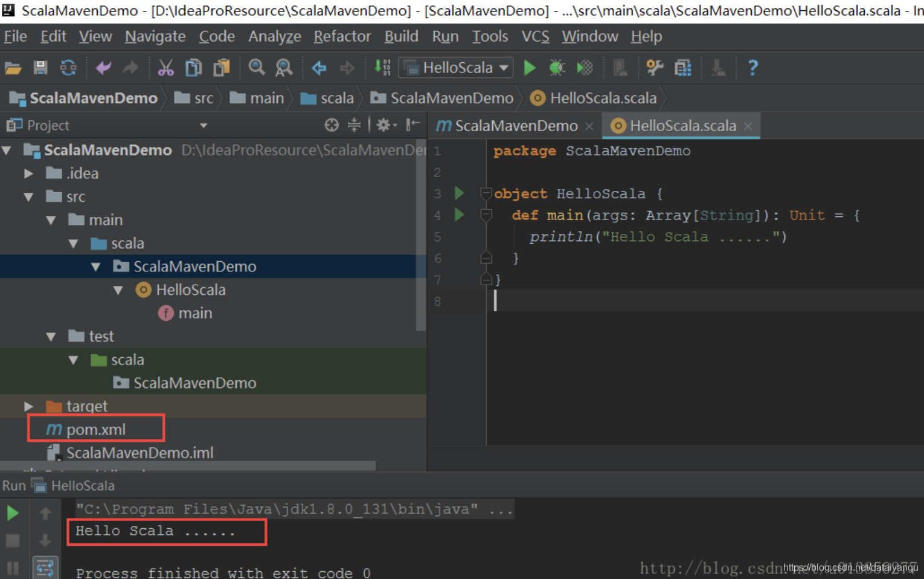Open Project panel gear settings
Image resolution: width=924 pixels, height=579 pixels.
386,125
